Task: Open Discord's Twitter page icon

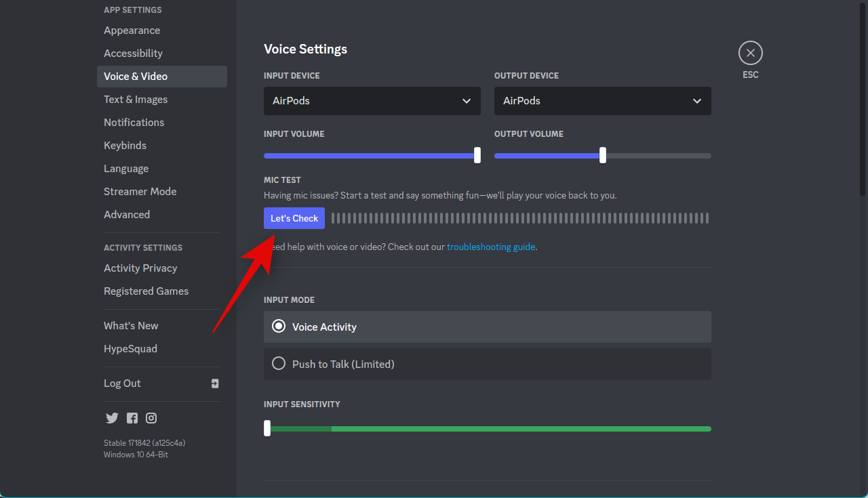Action: click(112, 418)
